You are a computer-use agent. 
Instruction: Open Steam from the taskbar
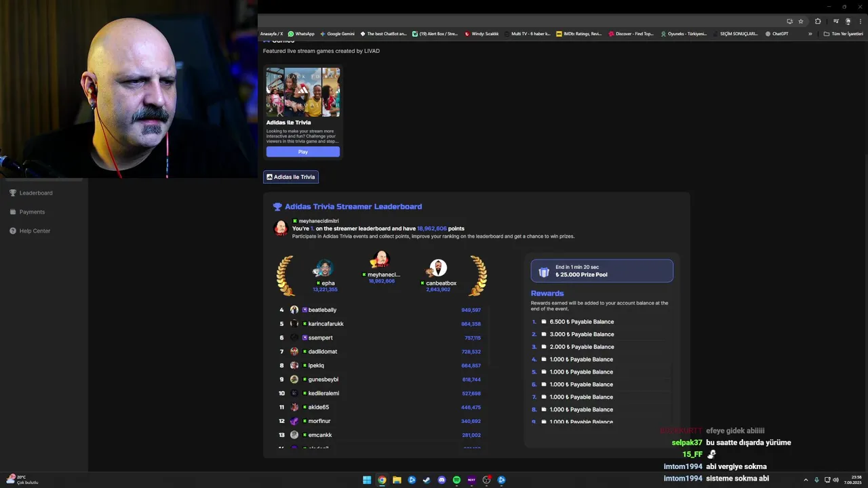[x=427, y=480]
